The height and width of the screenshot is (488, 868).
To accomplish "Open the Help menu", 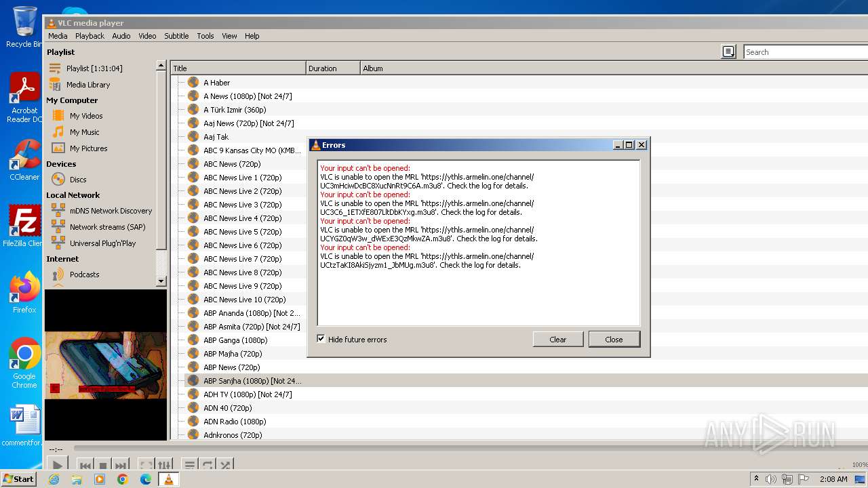I will [252, 36].
